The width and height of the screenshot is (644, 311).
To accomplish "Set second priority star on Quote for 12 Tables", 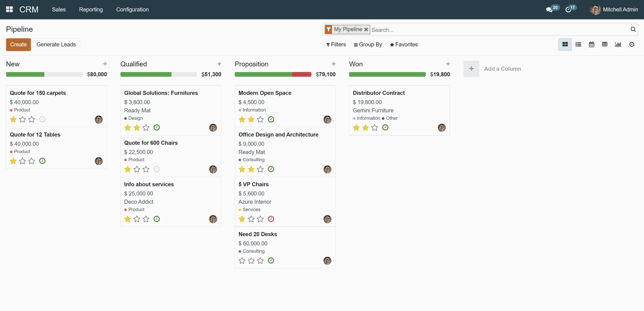I will click(22, 161).
